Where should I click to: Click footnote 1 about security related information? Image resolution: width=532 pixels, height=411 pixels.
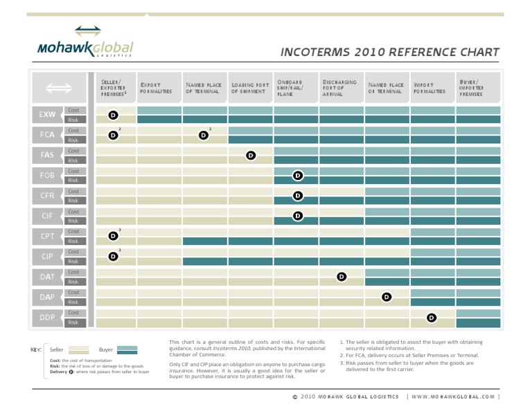pyautogui.click(x=411, y=345)
